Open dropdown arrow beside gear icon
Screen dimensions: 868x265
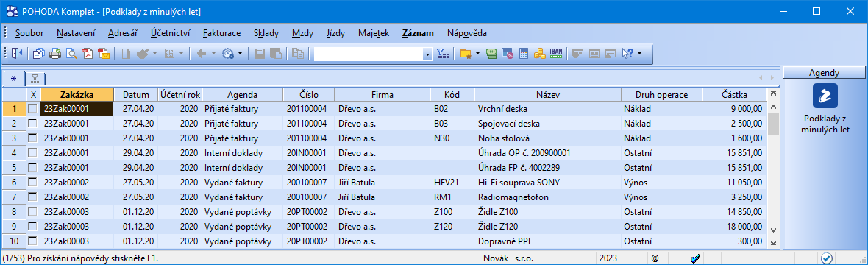pos(241,54)
